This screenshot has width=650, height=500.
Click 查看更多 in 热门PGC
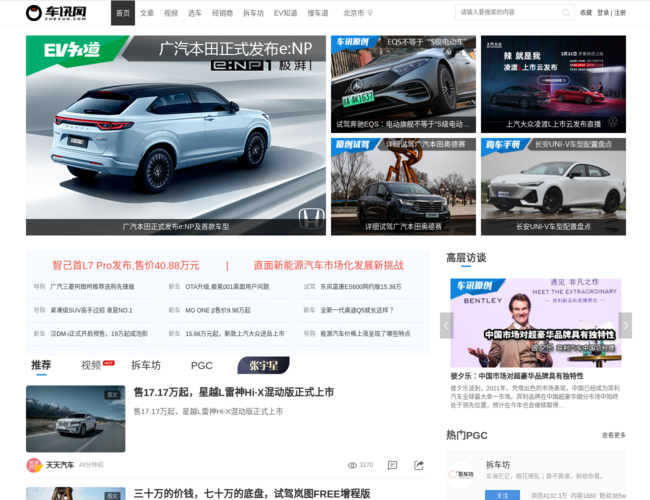click(x=614, y=435)
